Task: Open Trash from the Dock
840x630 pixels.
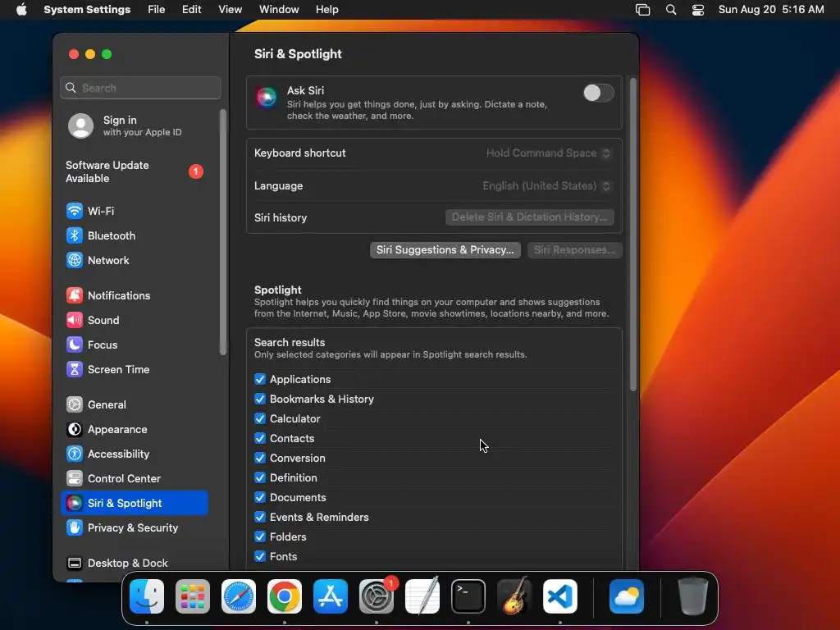Action: coord(693,596)
